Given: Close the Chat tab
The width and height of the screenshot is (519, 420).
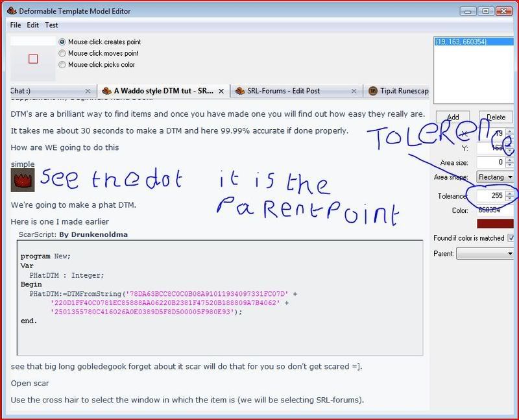Looking at the screenshot, I should coord(88,90).
